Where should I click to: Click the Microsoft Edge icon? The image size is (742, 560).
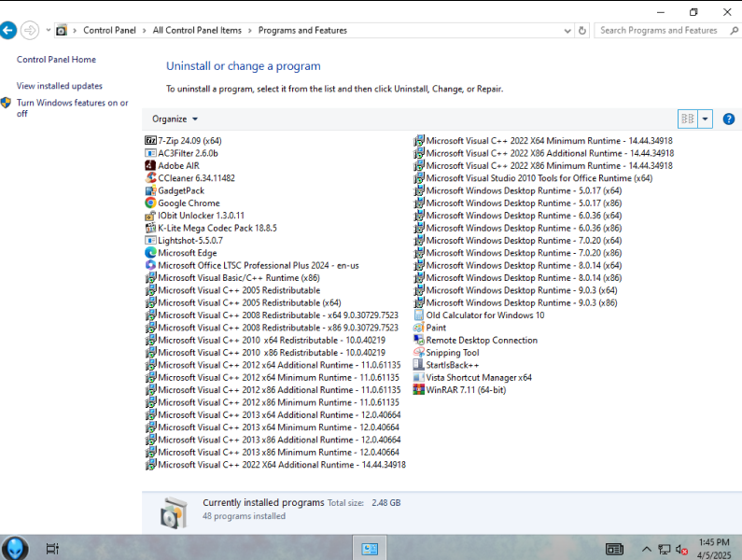[150, 253]
